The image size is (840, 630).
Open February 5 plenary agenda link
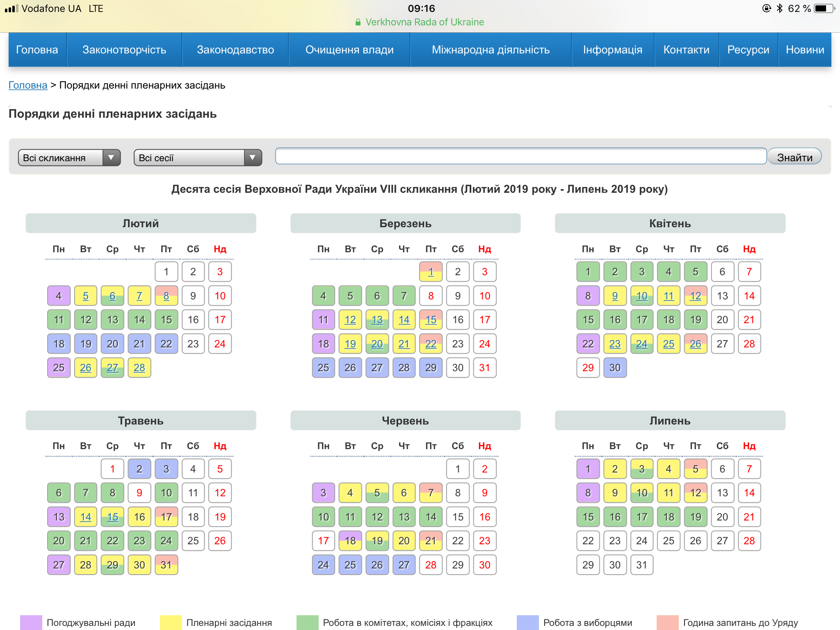pos(86,296)
